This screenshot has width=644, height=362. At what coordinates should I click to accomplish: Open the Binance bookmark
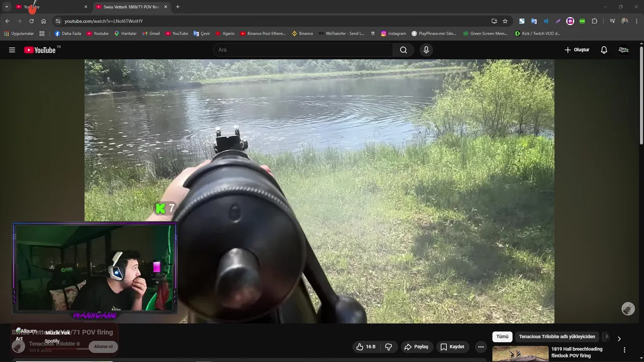(x=302, y=34)
